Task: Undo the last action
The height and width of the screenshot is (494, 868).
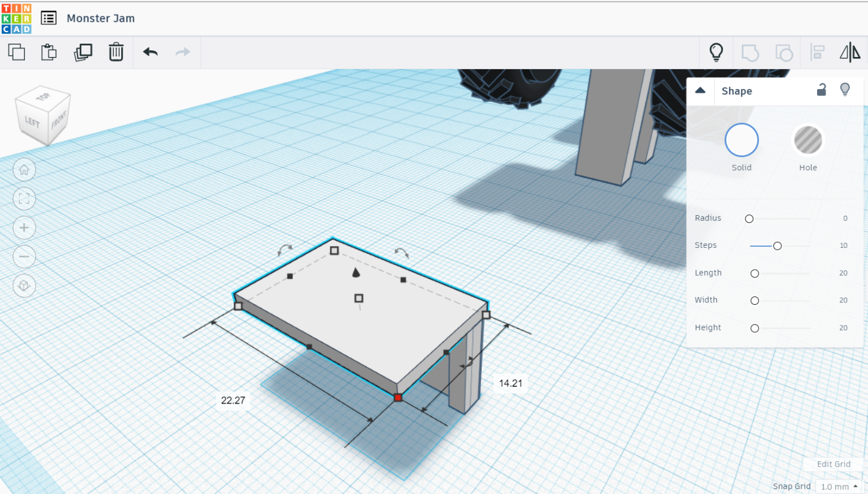Action: 150,52
